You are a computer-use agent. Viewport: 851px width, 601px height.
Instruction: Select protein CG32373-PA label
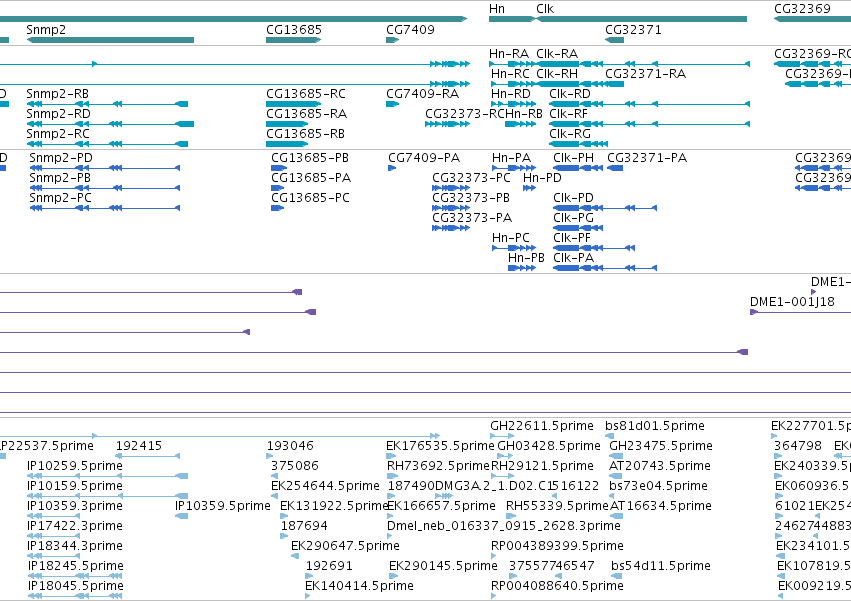[472, 218]
